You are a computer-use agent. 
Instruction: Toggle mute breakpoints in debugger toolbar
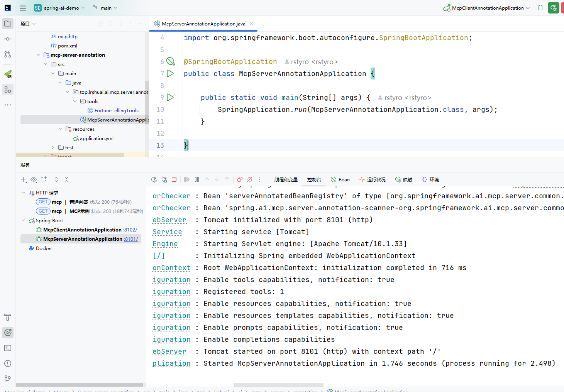pos(250,179)
